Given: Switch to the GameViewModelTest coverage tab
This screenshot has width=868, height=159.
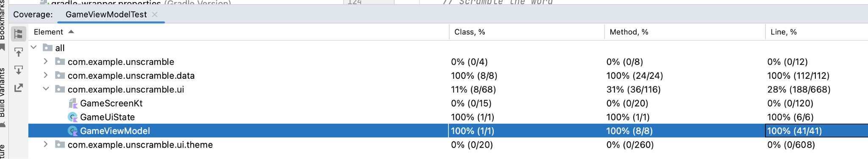Looking at the screenshot, I should tap(106, 14).
